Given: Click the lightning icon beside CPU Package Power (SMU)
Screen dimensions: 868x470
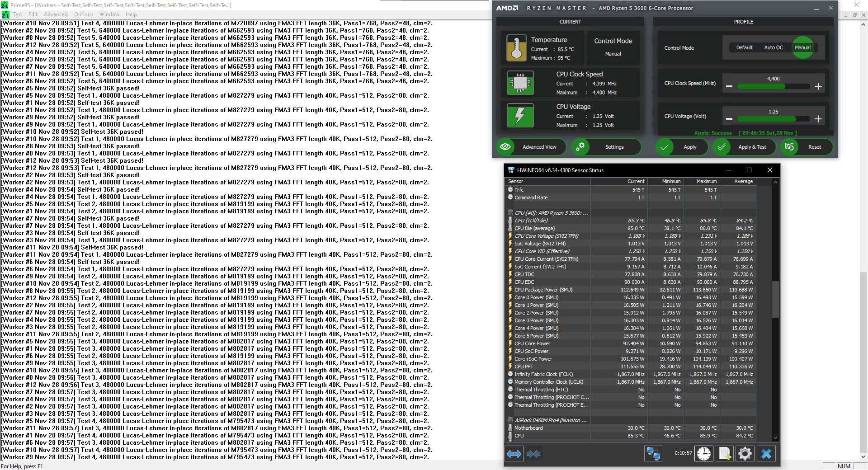Looking at the screenshot, I should click(x=510, y=290).
